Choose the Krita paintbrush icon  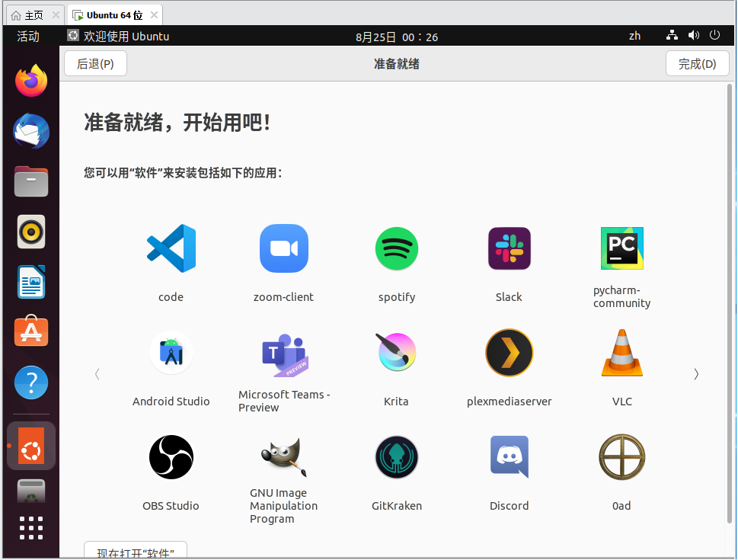[397, 352]
